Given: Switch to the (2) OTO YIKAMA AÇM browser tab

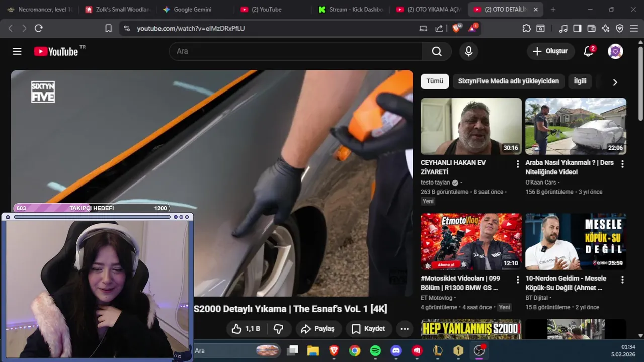Looking at the screenshot, I should click(428, 10).
